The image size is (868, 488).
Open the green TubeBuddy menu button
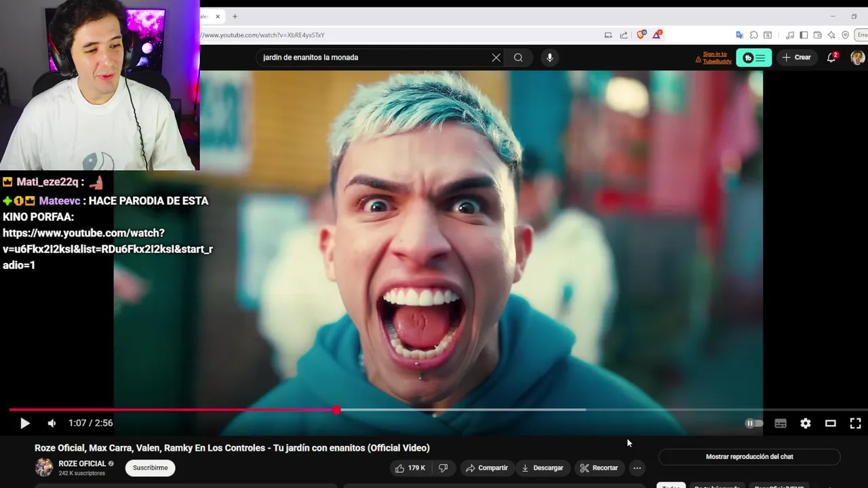(754, 58)
